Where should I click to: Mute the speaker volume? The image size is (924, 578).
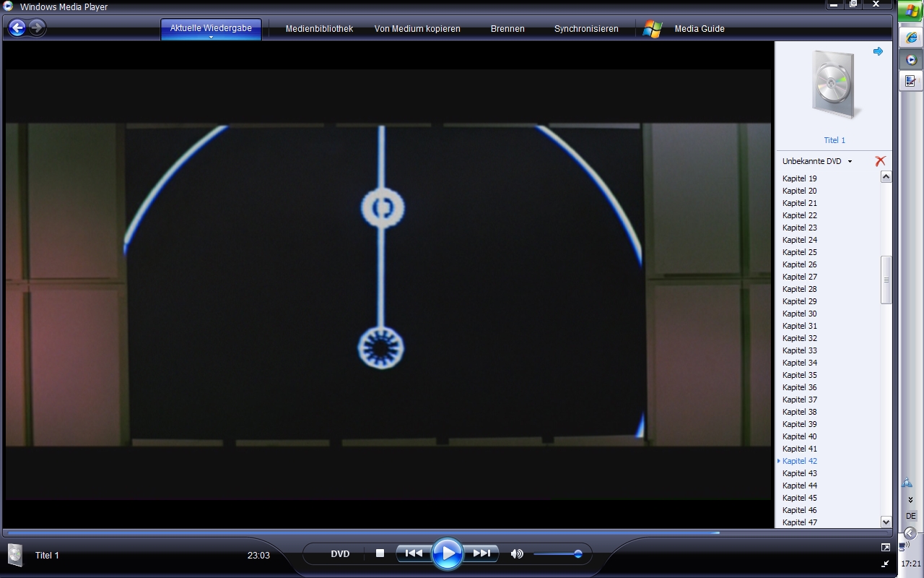[517, 554]
